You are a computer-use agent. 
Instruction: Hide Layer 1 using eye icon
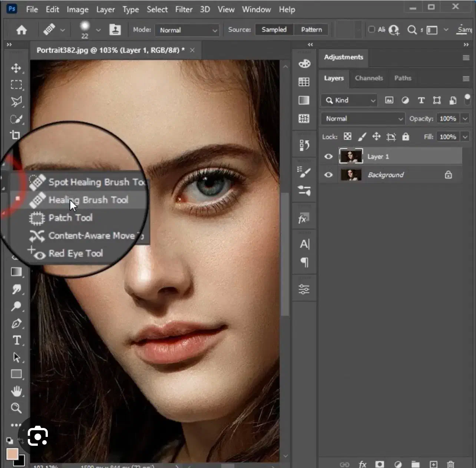[x=328, y=156]
